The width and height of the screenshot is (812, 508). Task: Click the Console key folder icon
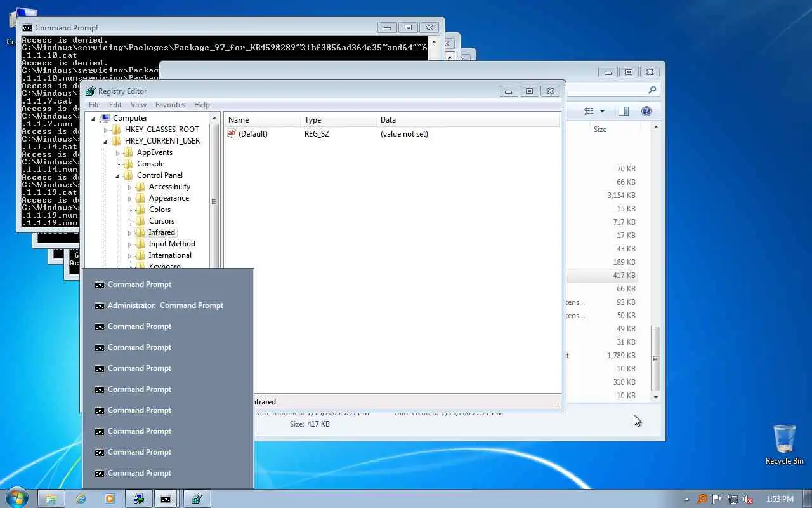[x=129, y=164]
